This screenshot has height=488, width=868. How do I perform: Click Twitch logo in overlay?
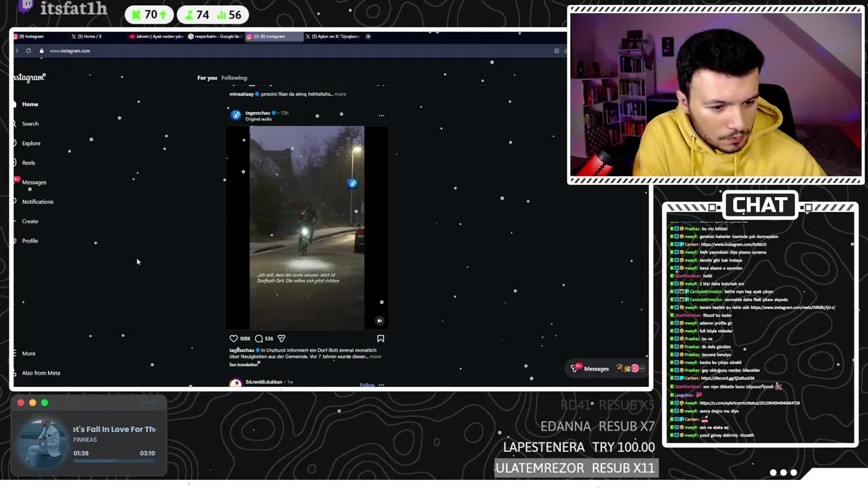point(26,6)
